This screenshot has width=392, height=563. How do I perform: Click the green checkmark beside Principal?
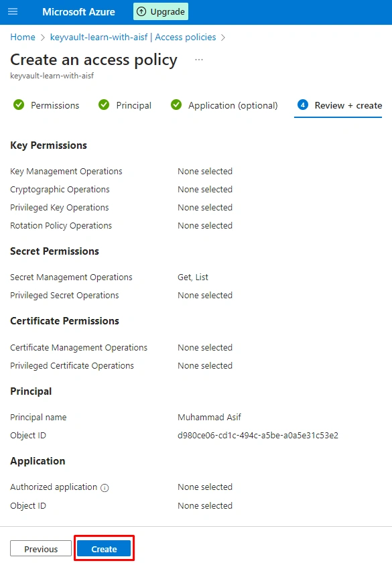(104, 105)
